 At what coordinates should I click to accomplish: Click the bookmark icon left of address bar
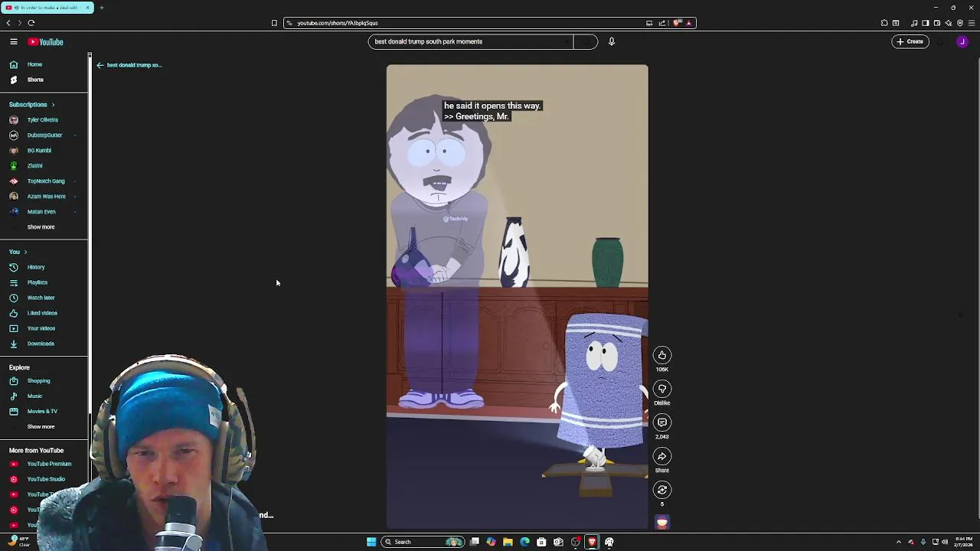274,23
